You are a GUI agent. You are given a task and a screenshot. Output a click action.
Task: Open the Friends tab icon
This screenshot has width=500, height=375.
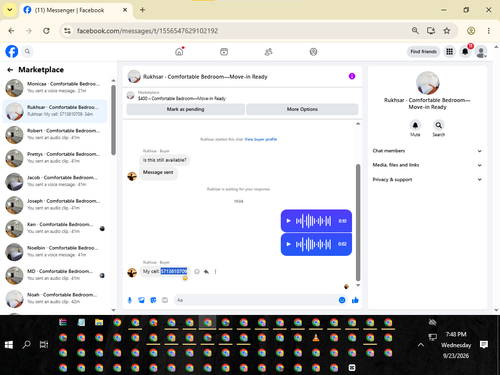point(269,52)
